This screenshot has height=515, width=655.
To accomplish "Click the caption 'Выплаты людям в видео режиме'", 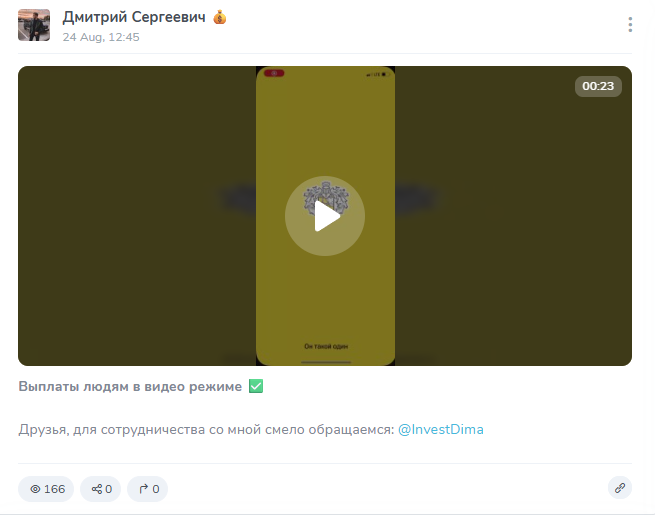I will (x=130, y=386).
